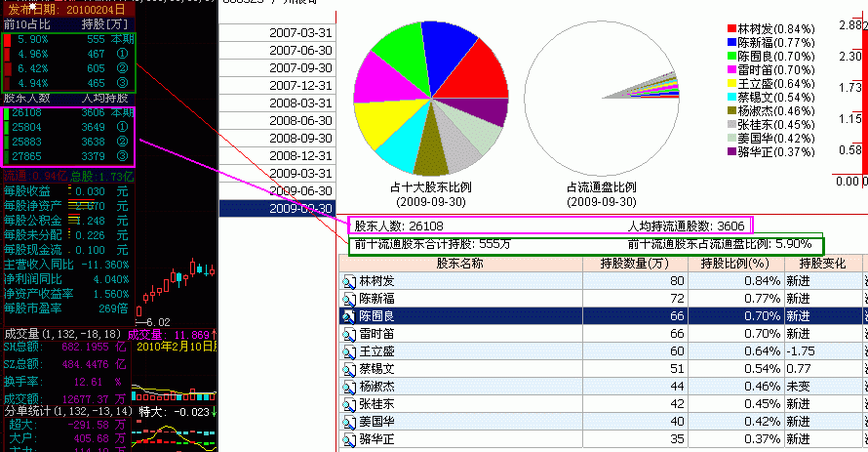Click the shareholder icon beside 陈新福
The height and width of the screenshot is (452, 868).
(349, 299)
